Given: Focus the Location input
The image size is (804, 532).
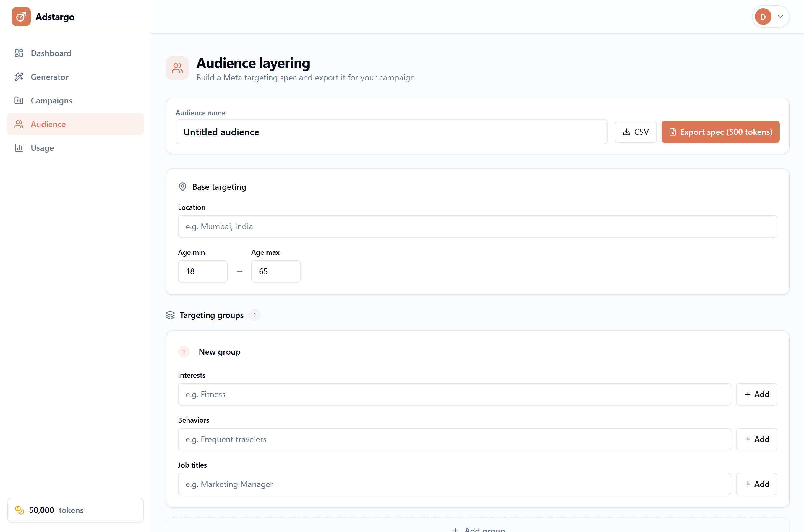Looking at the screenshot, I should (x=477, y=226).
